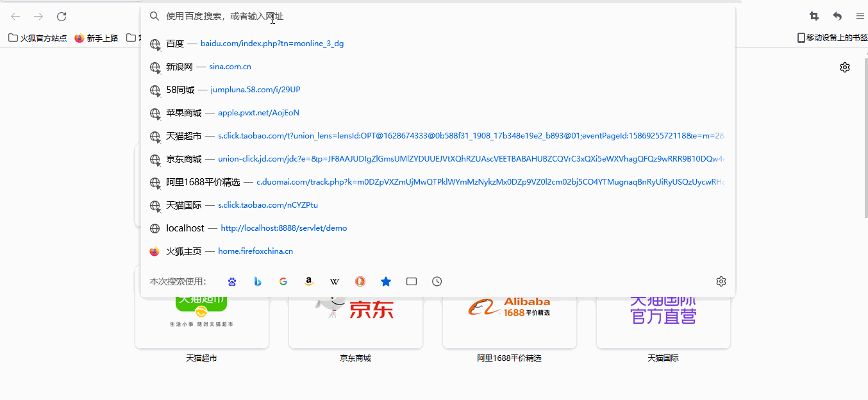Select 阿里1688平价精选 suggestion in dropdown
The image size is (868, 400).
[438, 182]
